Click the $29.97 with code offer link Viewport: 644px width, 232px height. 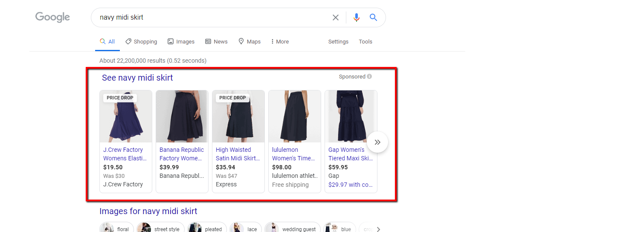tap(351, 185)
